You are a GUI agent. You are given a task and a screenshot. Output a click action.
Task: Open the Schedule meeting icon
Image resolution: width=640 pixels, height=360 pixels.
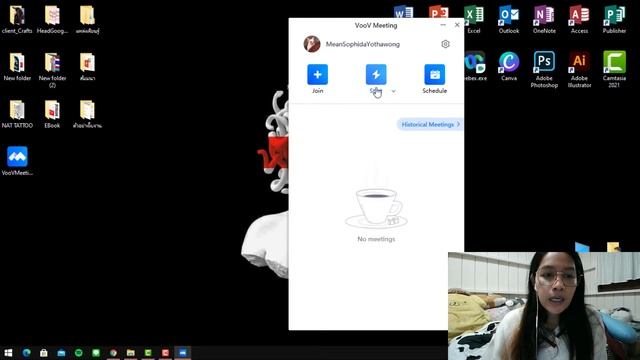pyautogui.click(x=434, y=74)
